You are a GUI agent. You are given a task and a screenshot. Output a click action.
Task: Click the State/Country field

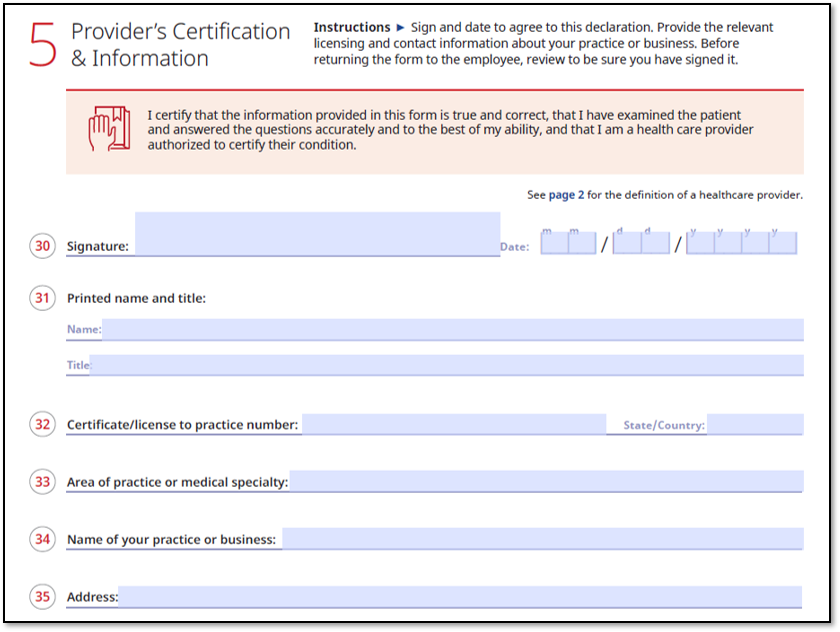pyautogui.click(x=755, y=425)
